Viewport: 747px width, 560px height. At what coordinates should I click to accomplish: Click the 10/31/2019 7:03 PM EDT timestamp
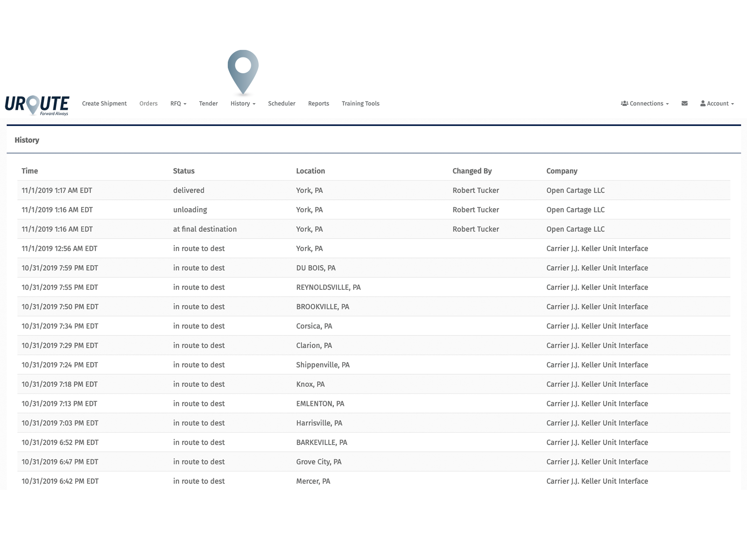pos(60,423)
